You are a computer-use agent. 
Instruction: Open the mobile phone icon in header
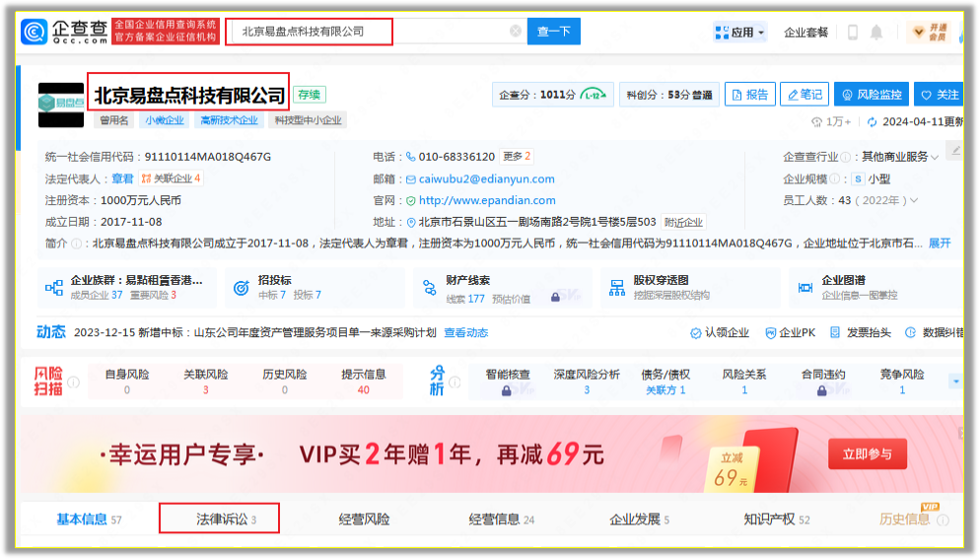click(x=853, y=32)
